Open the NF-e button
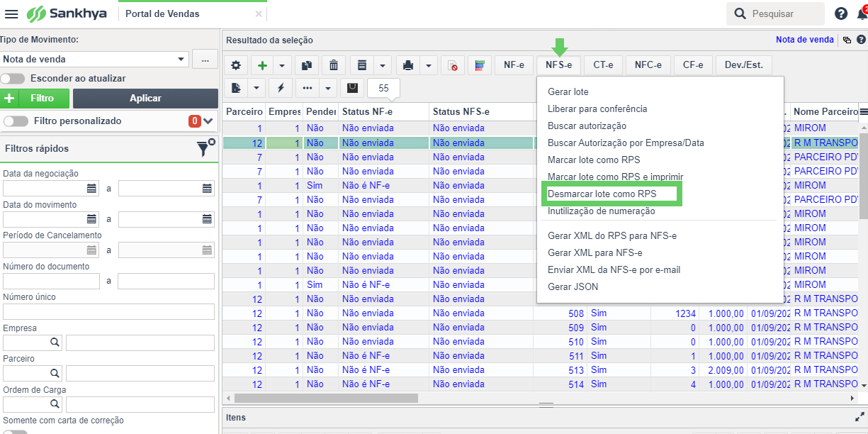This screenshot has height=434, width=868. click(514, 65)
